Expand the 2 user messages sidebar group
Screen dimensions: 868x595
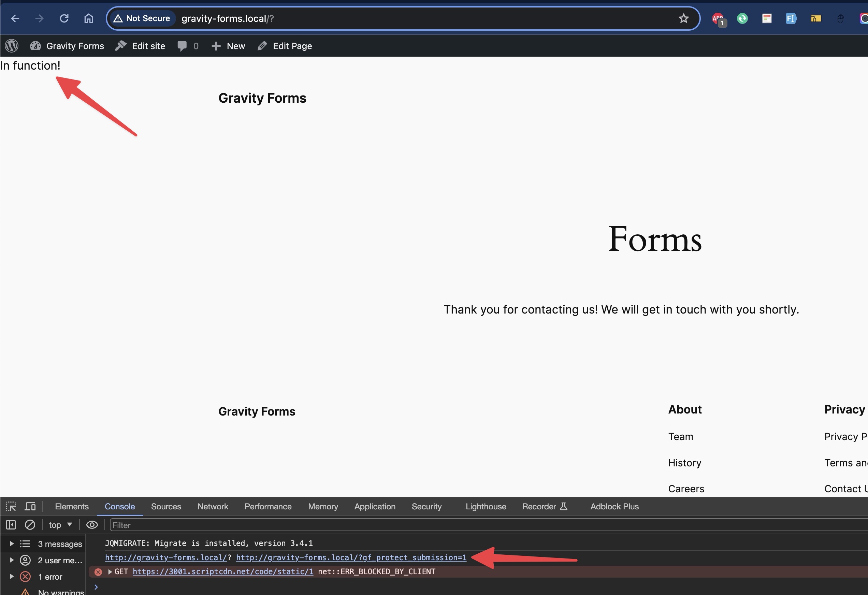click(12, 560)
